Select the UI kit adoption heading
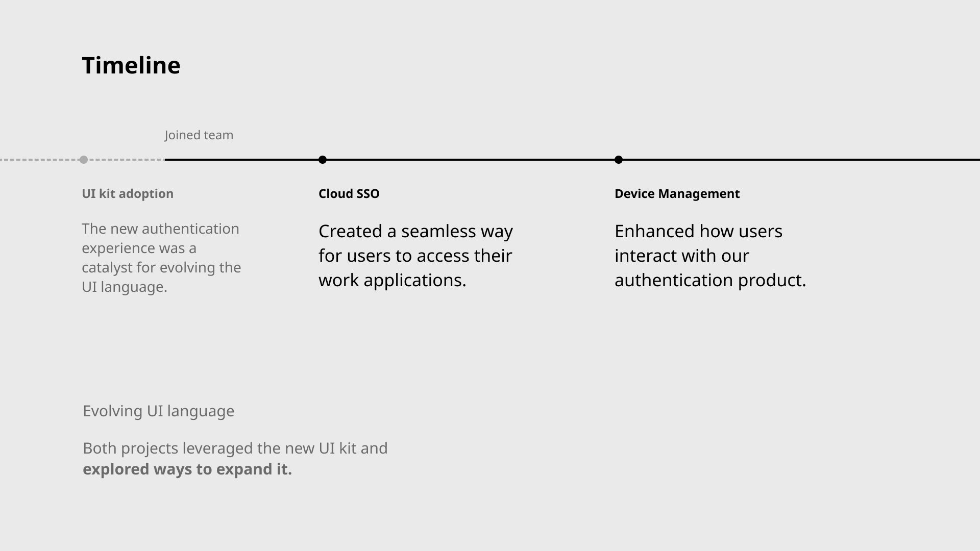The width and height of the screenshot is (980, 551). tap(128, 194)
